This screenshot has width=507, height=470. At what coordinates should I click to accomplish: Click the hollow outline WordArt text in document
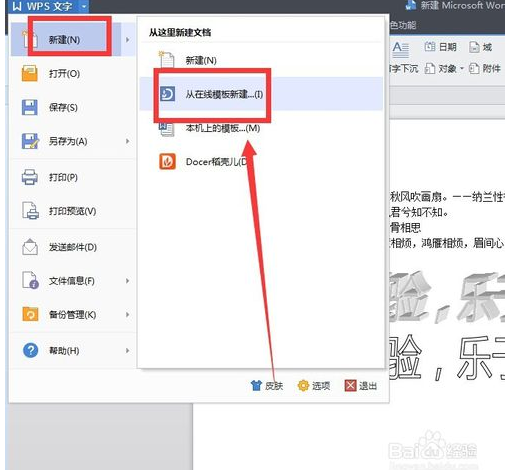[447, 358]
